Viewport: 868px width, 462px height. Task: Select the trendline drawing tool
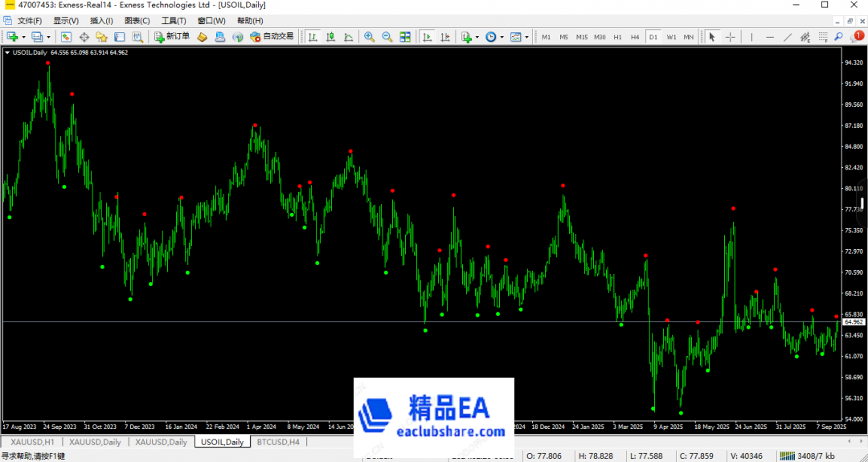coord(787,37)
